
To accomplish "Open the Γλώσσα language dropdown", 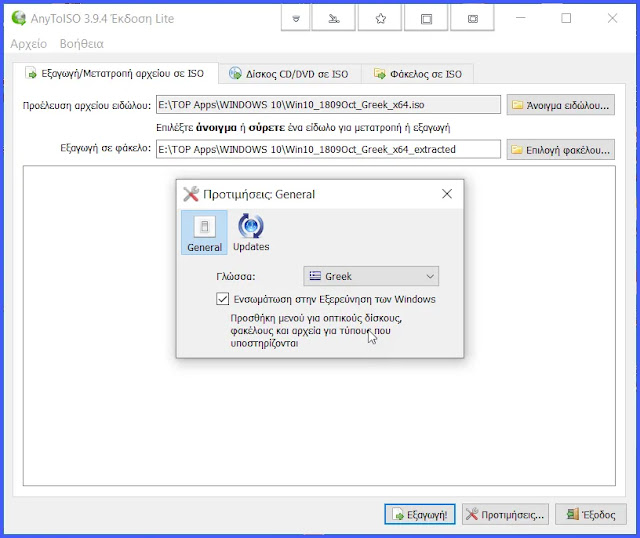I will point(371,276).
